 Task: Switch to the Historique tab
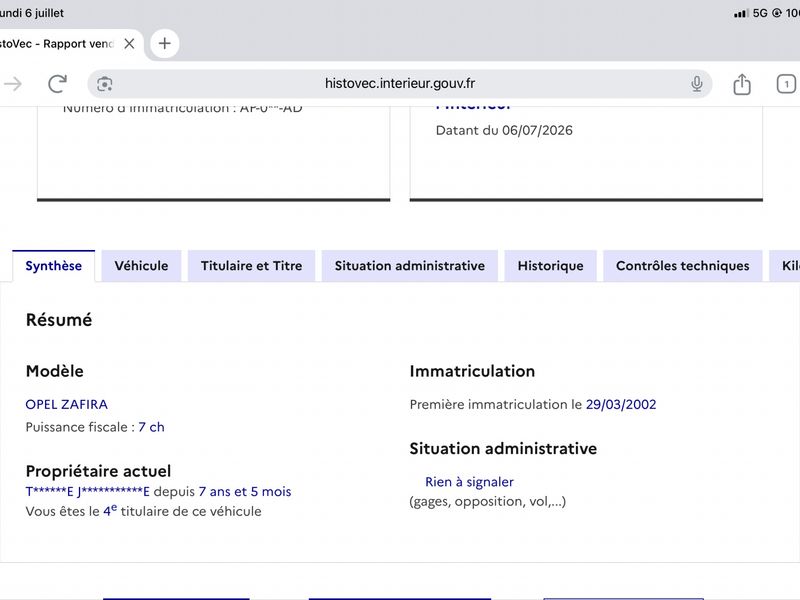[551, 266]
